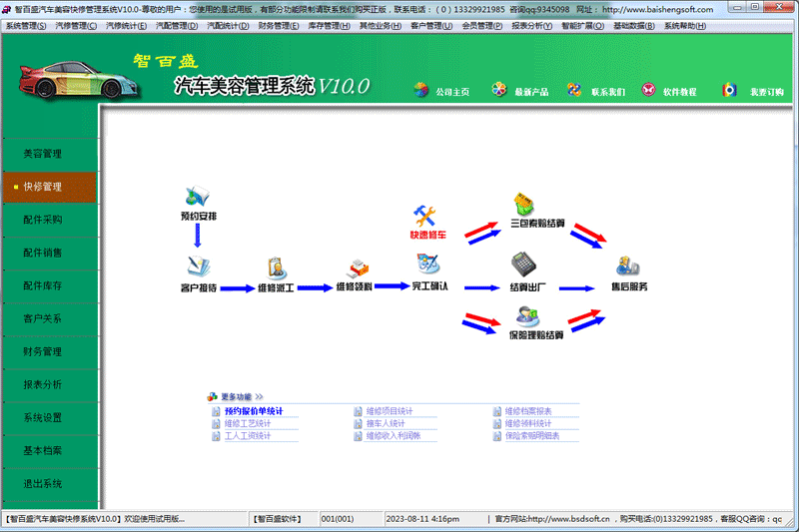799x532 pixels.
Task: Launch 快速修车 wrench and hammer icon
Action: coord(424,216)
